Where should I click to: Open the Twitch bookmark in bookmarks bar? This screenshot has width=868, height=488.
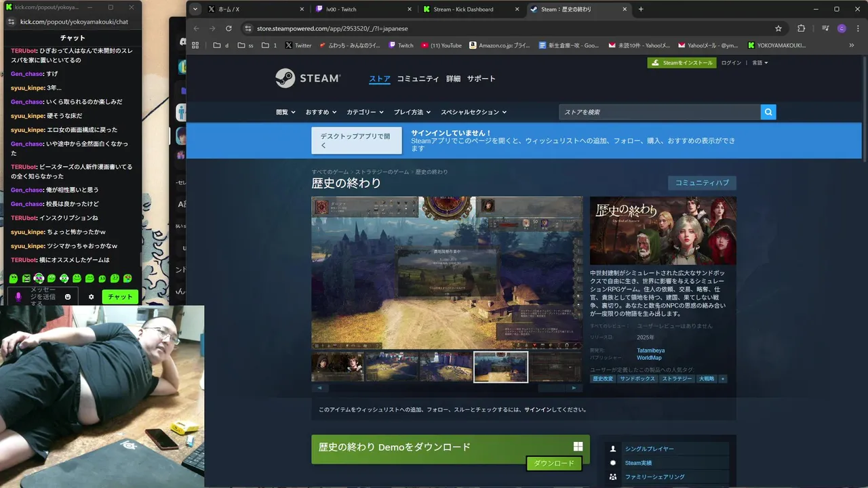coord(401,45)
